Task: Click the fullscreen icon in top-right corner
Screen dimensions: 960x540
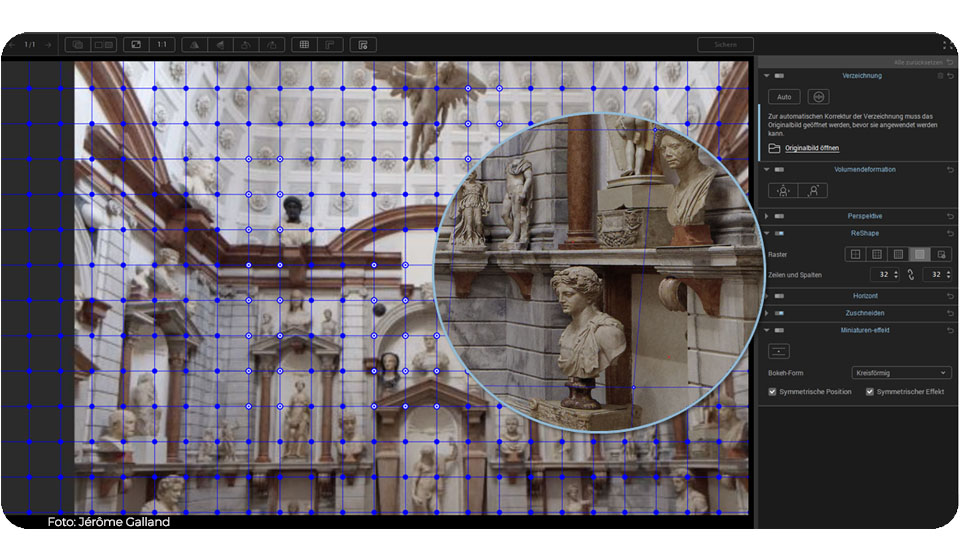Action: [947, 45]
